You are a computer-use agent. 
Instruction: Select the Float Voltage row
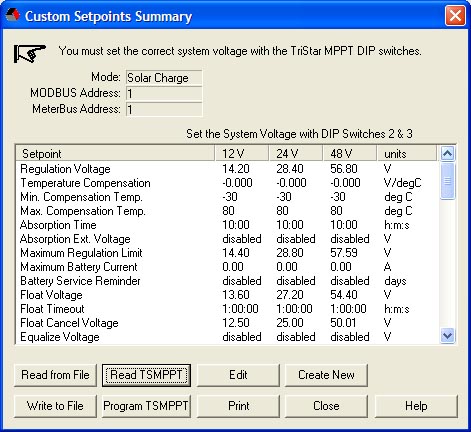point(227,295)
